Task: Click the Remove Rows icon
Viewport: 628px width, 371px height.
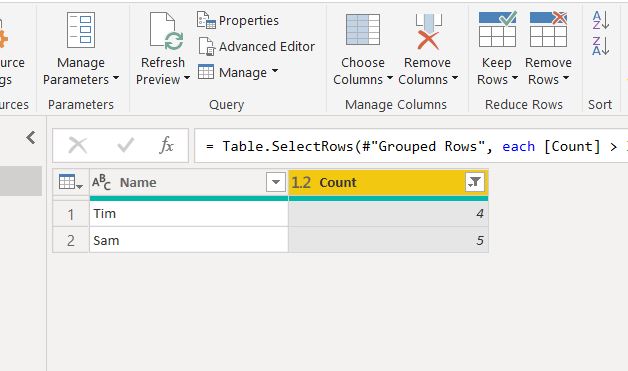Action: point(548,29)
